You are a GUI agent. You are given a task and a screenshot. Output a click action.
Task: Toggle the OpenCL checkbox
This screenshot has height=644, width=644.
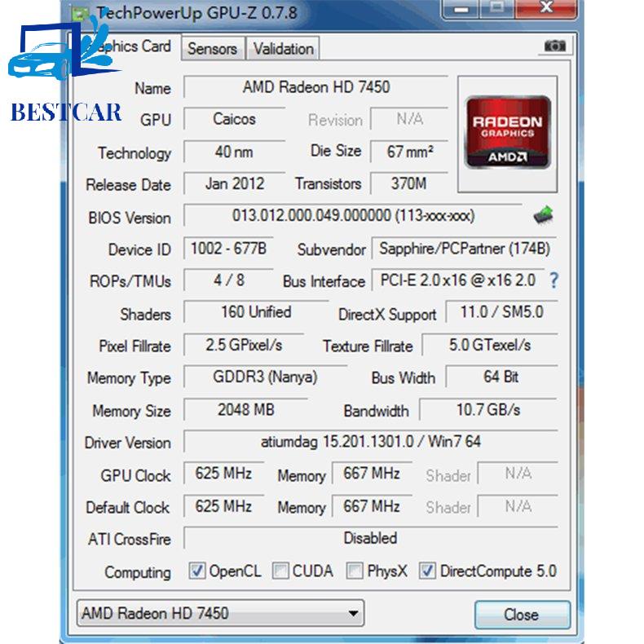pyautogui.click(x=196, y=571)
